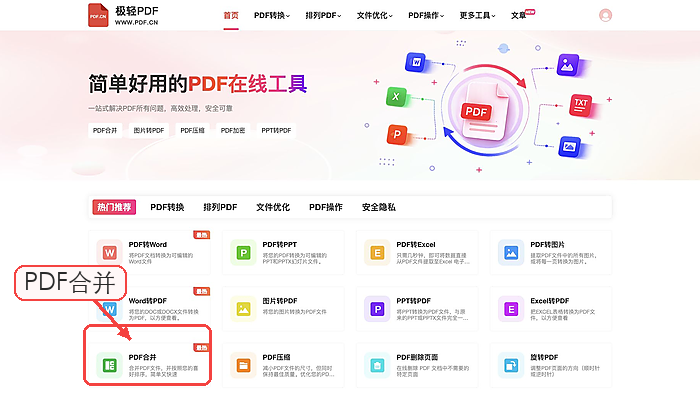This screenshot has width=700, height=395.
Task: Click the magenta Excel转PDF icon
Action: click(x=511, y=309)
